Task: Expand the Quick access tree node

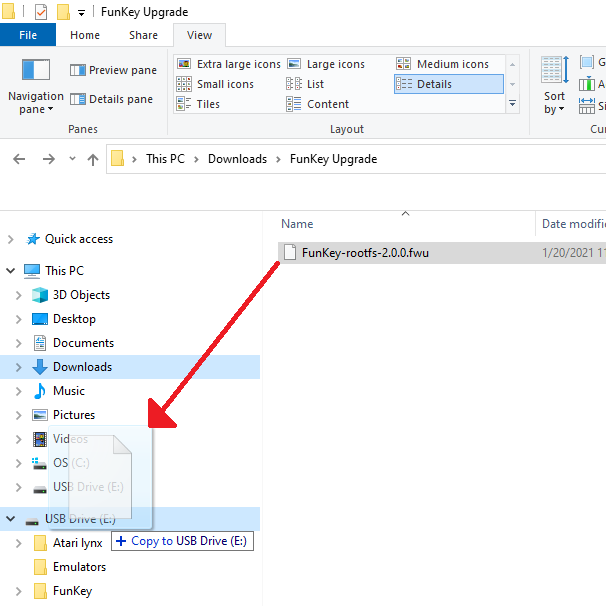Action: (x=11, y=239)
